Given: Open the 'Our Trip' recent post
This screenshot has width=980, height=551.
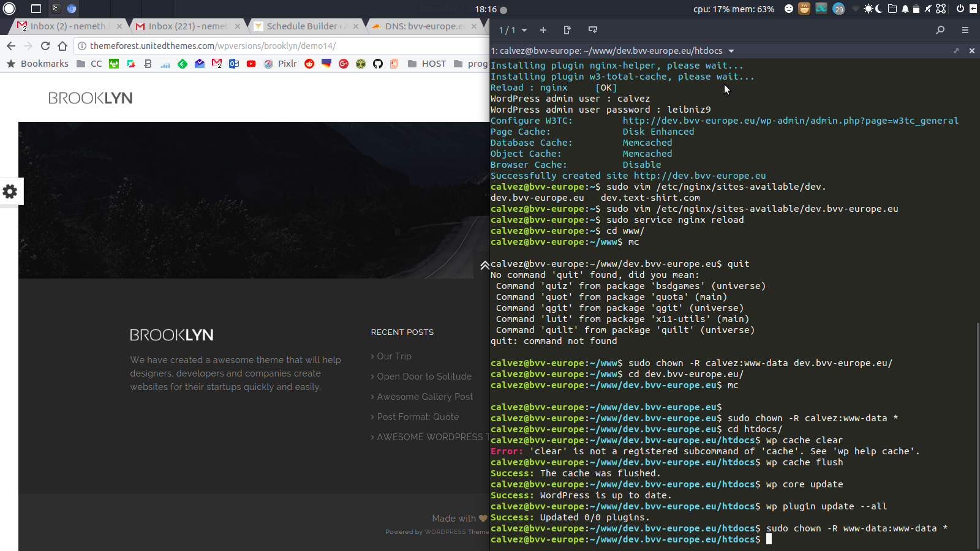Looking at the screenshot, I should (394, 356).
